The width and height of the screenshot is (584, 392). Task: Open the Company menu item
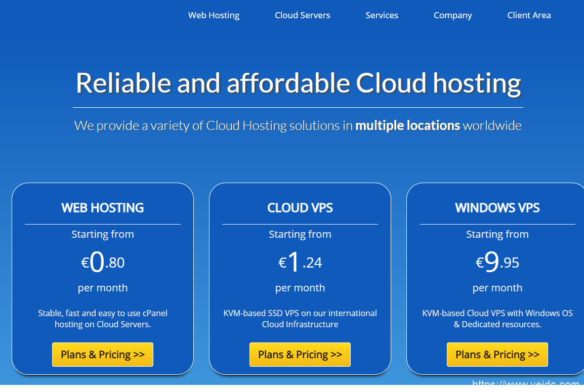point(452,15)
